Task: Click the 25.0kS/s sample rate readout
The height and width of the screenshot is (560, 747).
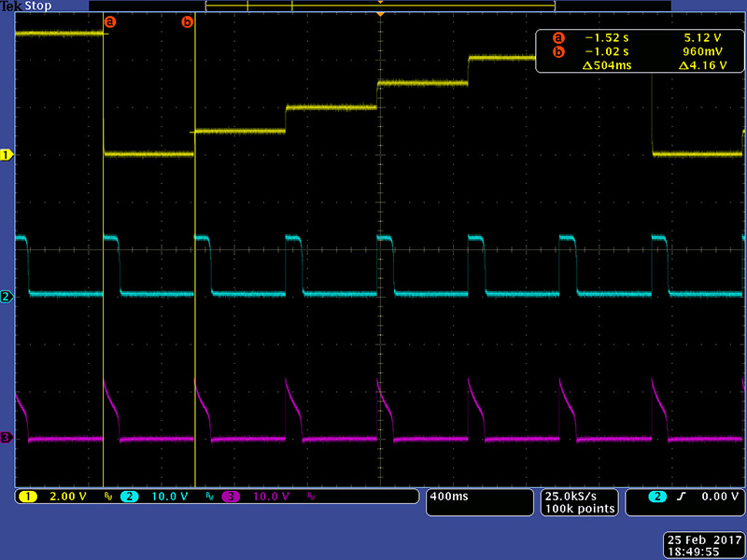Action: [579, 496]
